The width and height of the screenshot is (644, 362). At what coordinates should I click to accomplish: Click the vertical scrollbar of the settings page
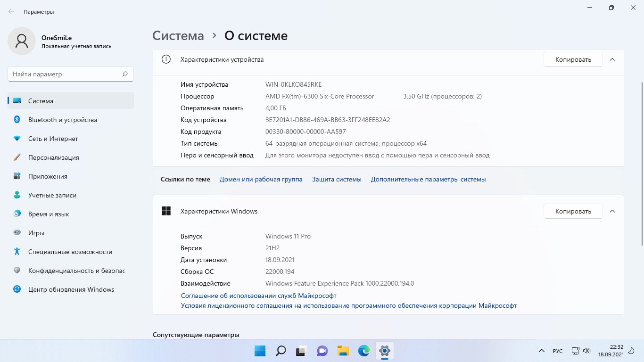point(642,163)
